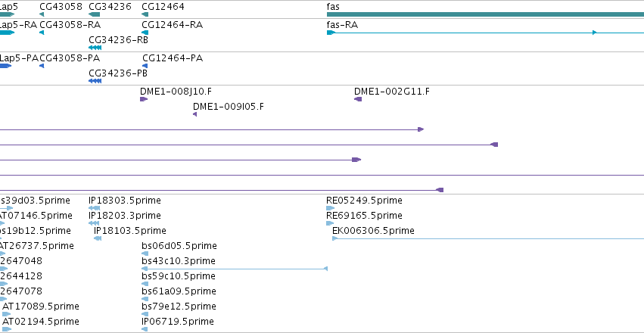Select the IP18303.5prime EST arrows
The width and height of the screenshot is (644, 333).
(x=94, y=208)
